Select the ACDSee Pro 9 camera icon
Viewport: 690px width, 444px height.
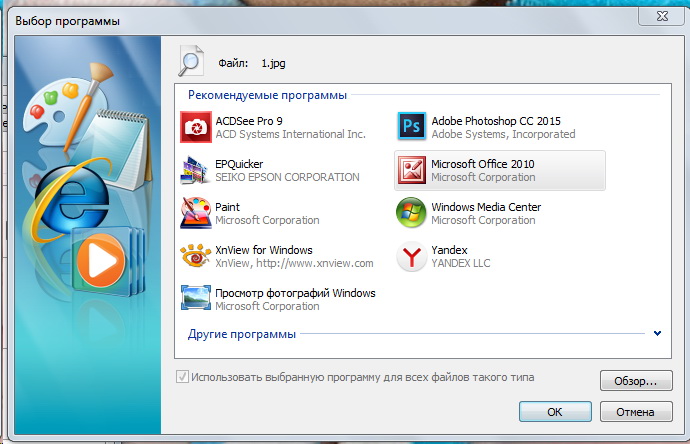(x=195, y=127)
